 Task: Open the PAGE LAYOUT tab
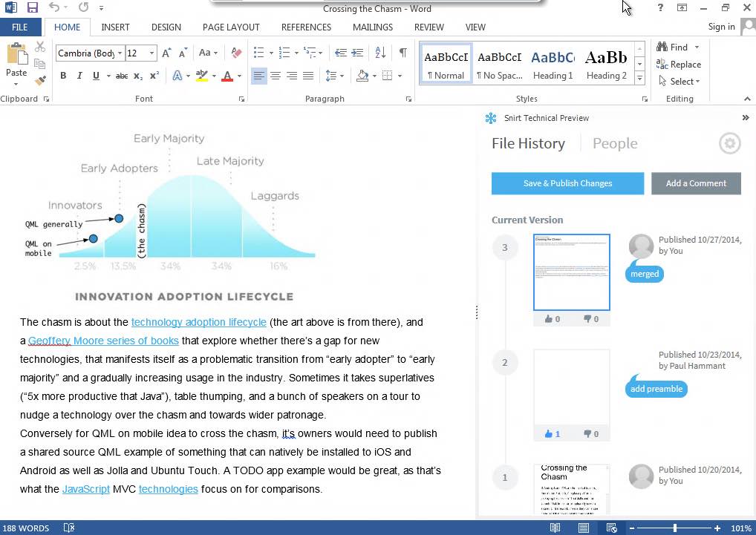tap(231, 27)
